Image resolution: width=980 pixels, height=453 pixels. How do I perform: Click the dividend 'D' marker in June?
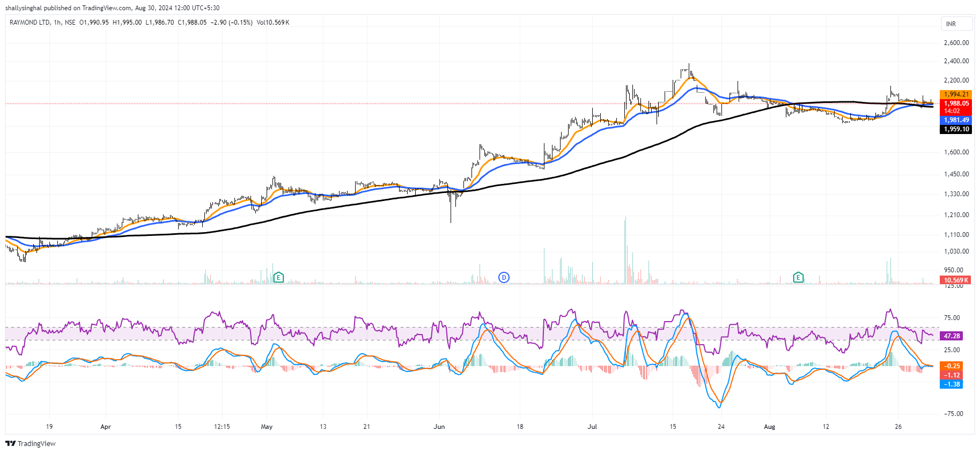504,277
